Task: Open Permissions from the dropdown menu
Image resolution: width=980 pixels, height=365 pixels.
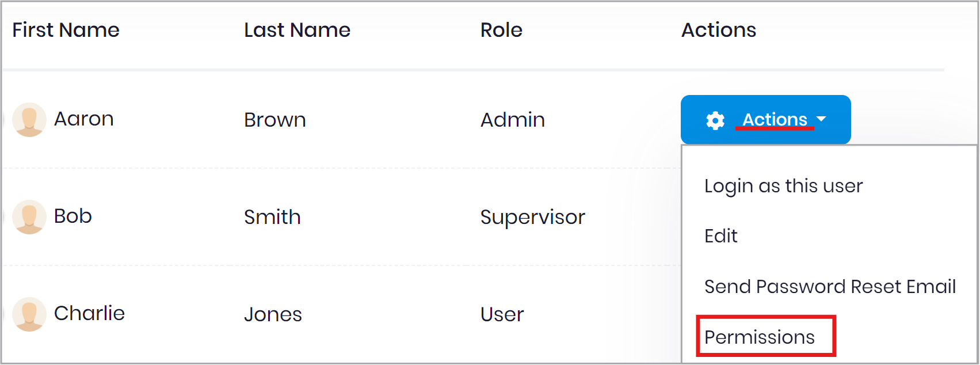Action: coord(760,337)
